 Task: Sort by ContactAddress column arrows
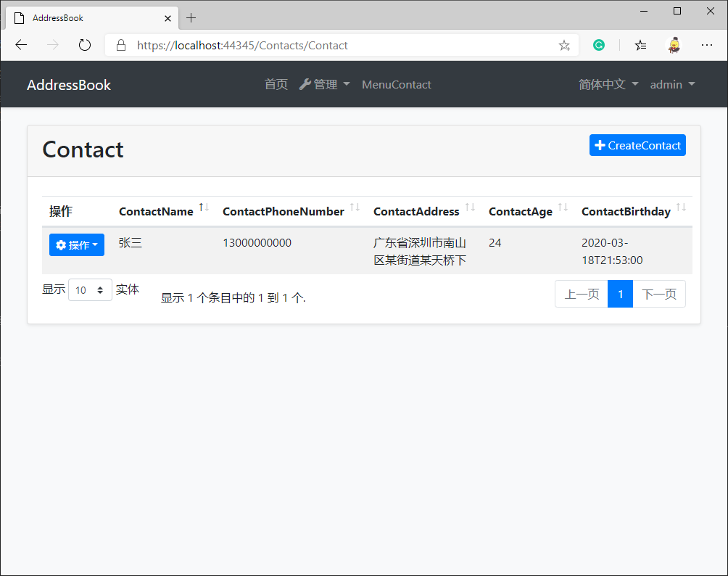click(470, 207)
